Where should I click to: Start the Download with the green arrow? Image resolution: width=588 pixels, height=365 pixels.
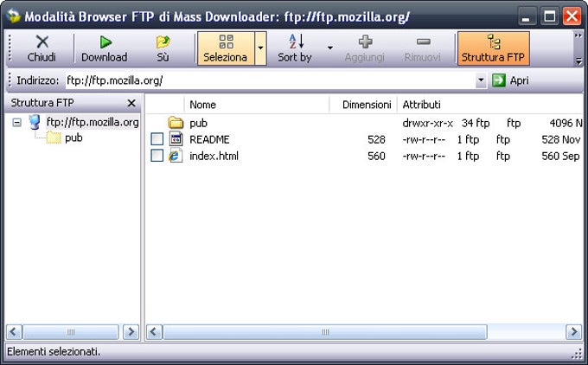(x=105, y=48)
